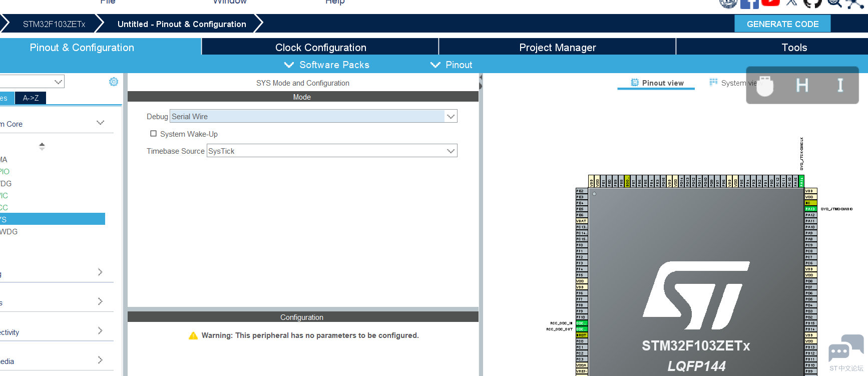This screenshot has height=376, width=868.
Task: Select the highlighted SYS entry in sidebar
Action: coord(53,219)
